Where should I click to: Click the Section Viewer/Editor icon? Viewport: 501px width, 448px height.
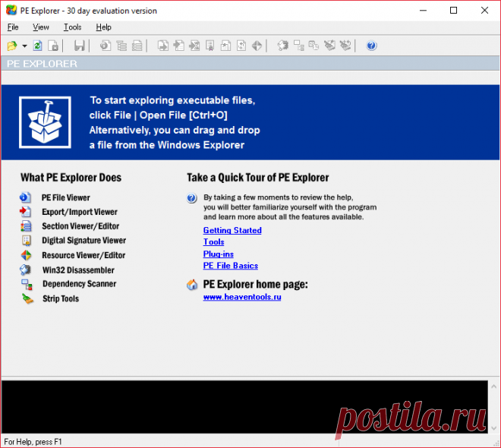[x=26, y=226]
